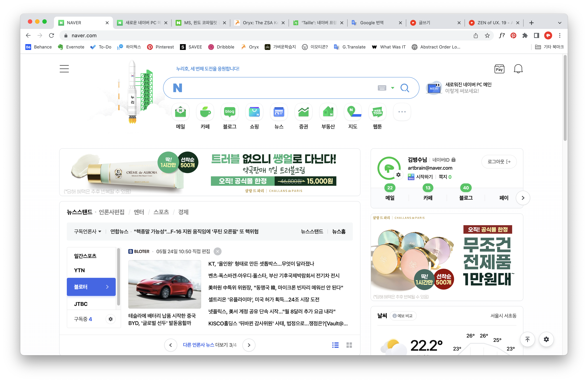Open the Naver Cafe shortcut icon
The width and height of the screenshot is (588, 382).
pos(205,112)
